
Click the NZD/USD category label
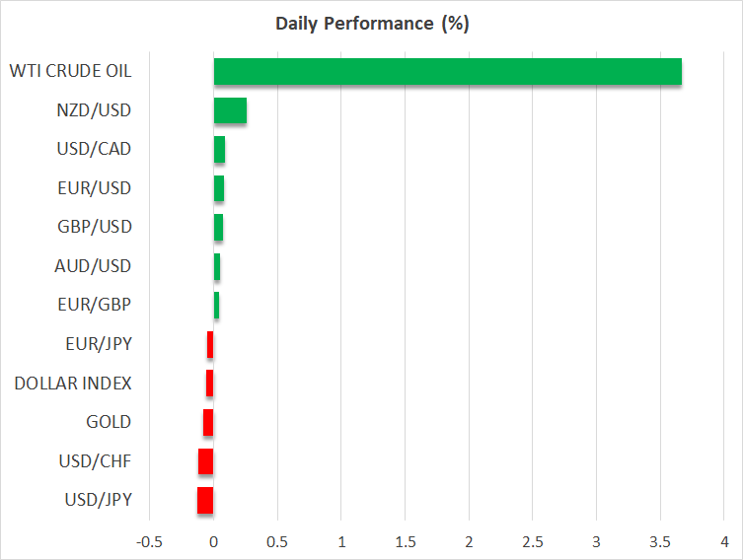(95, 110)
